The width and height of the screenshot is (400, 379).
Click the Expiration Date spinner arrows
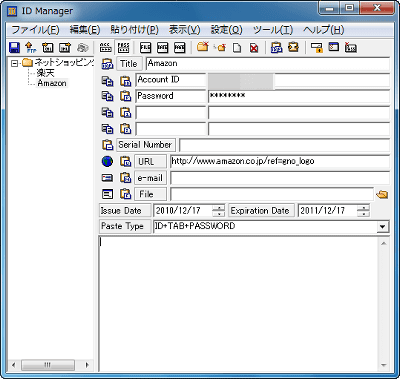363,211
